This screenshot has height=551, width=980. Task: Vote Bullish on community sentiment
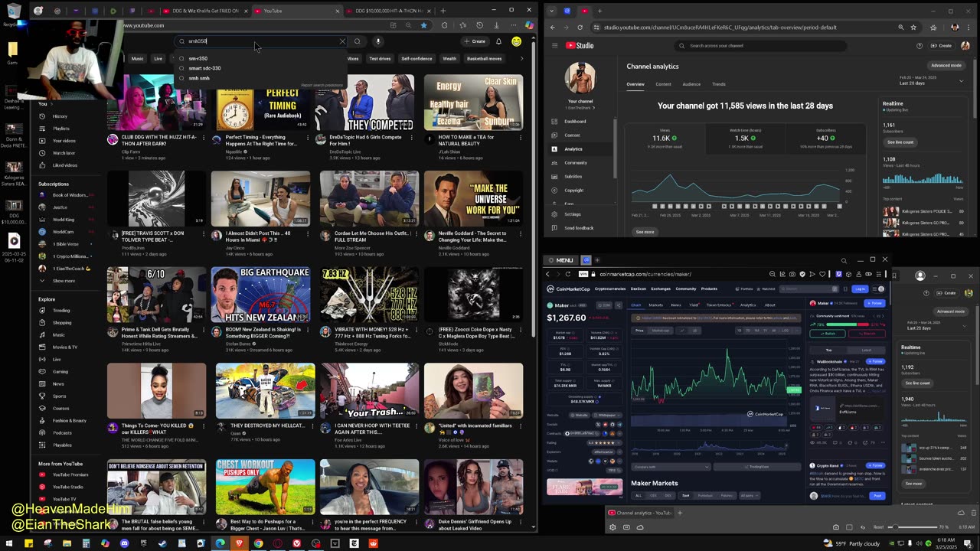tap(829, 334)
